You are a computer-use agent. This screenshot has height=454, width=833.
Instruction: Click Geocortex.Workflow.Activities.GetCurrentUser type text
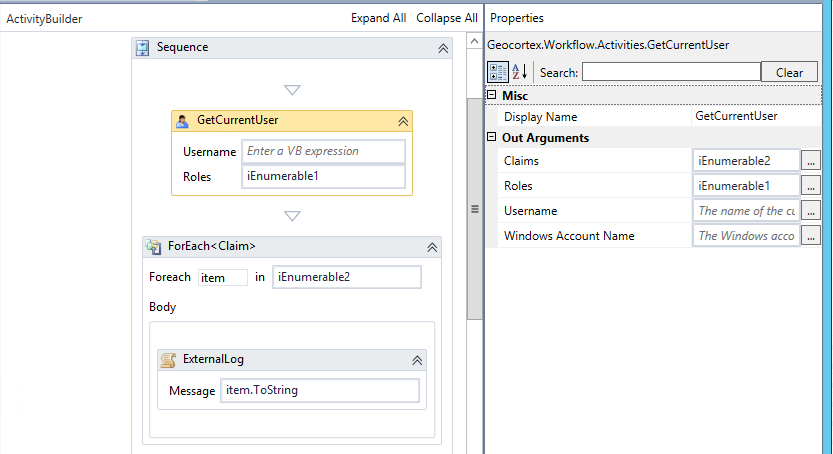(608, 45)
